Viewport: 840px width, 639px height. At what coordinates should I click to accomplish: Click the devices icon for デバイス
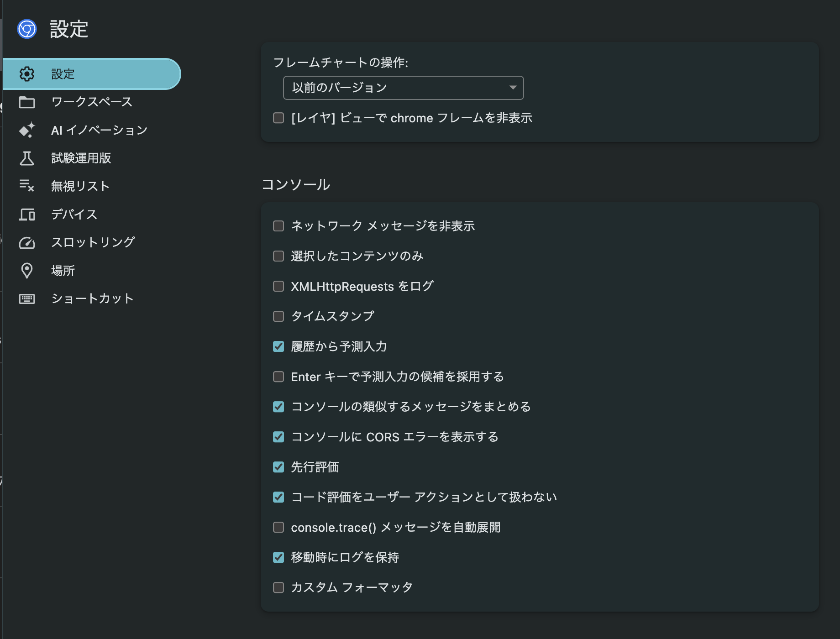27,215
